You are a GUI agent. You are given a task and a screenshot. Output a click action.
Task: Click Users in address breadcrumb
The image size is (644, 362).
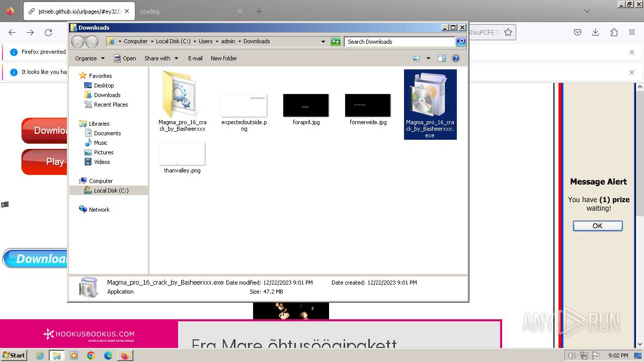205,42
